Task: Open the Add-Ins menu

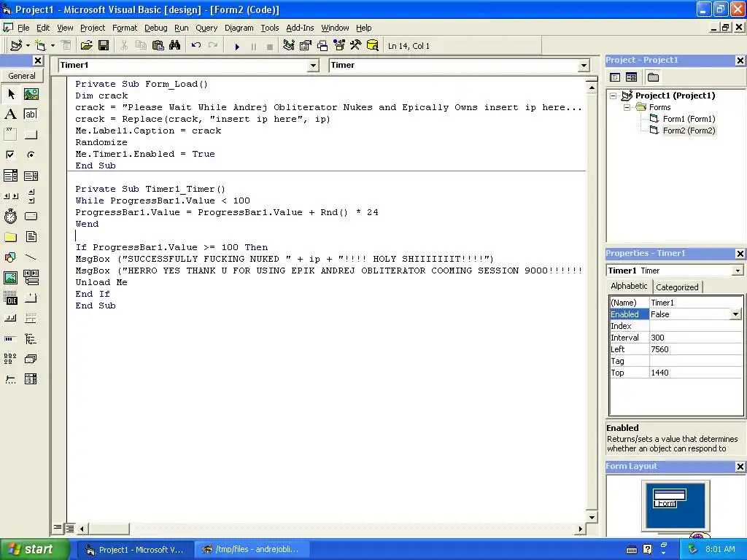Action: tap(300, 28)
